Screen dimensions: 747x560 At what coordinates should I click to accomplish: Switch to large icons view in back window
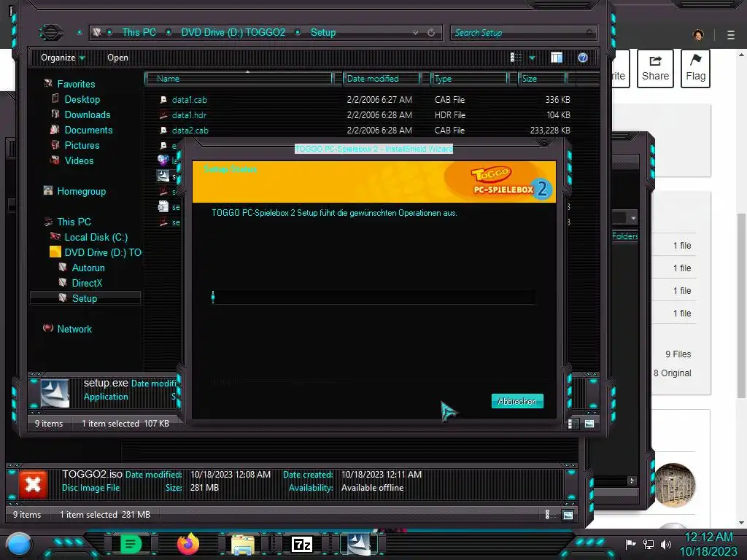[568, 515]
